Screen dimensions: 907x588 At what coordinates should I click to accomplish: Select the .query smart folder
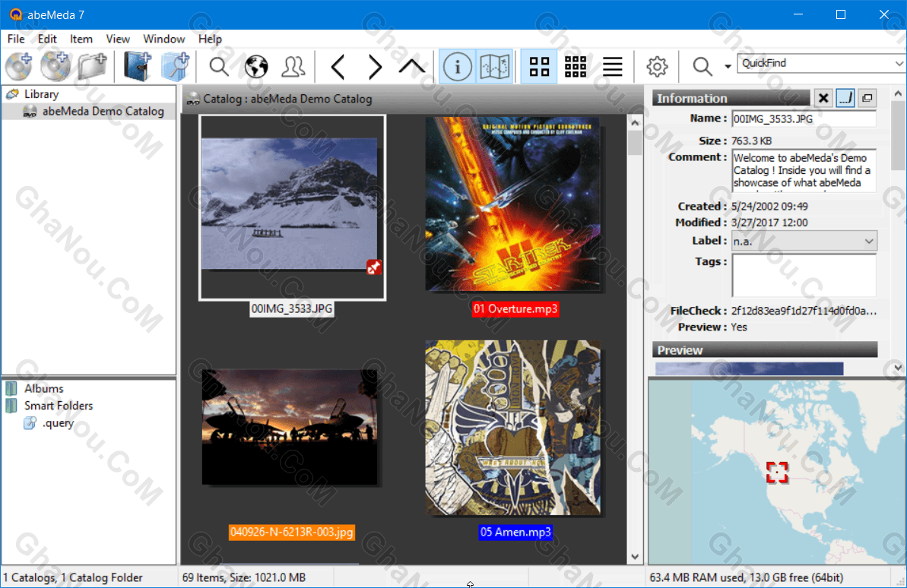(58, 423)
